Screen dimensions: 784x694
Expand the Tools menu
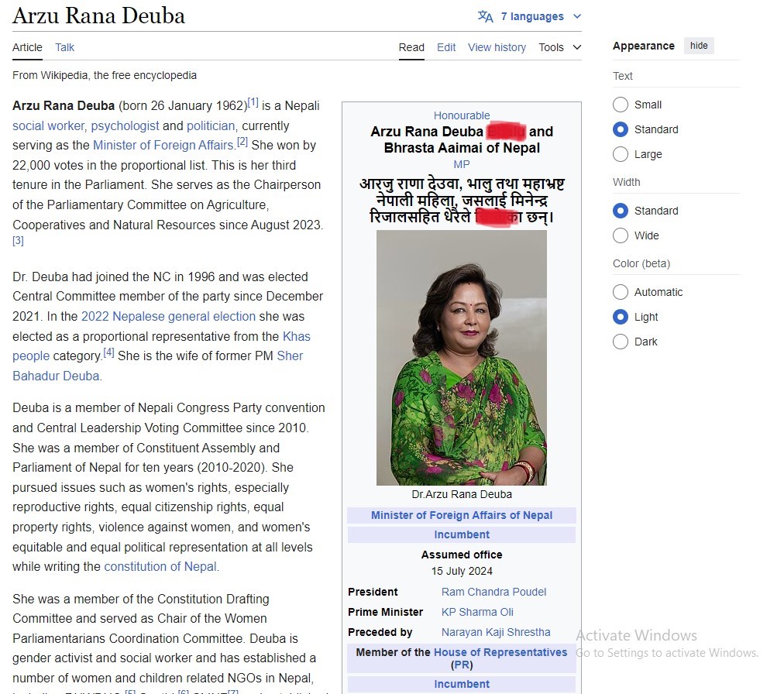(559, 47)
